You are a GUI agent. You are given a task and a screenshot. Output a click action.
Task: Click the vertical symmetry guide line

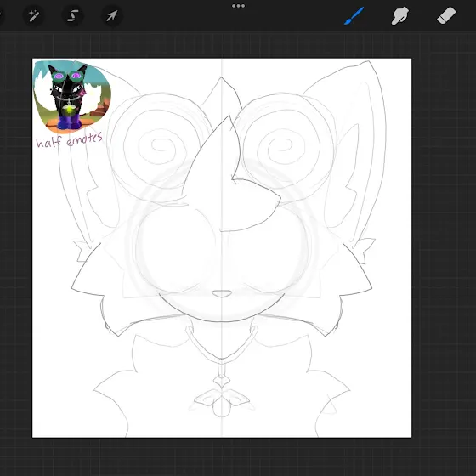(x=222, y=248)
